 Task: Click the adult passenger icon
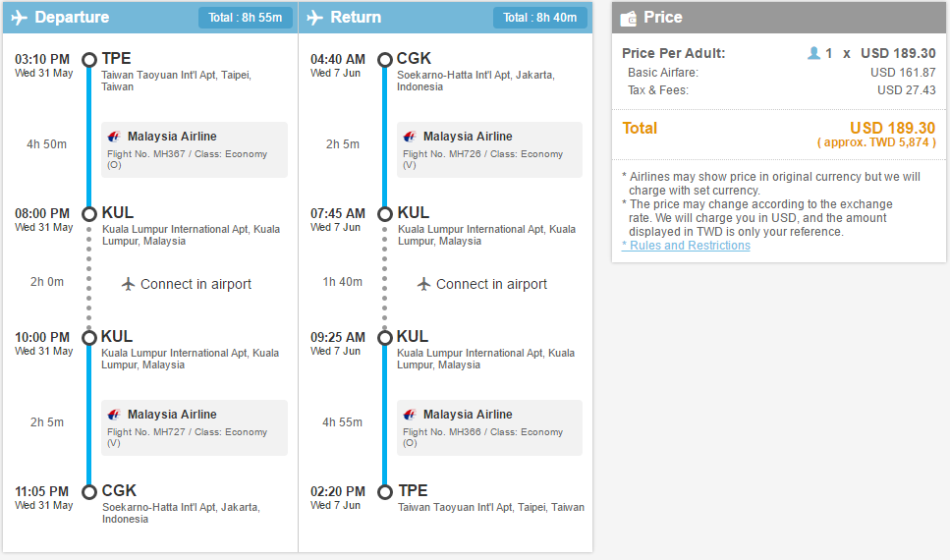(813, 53)
